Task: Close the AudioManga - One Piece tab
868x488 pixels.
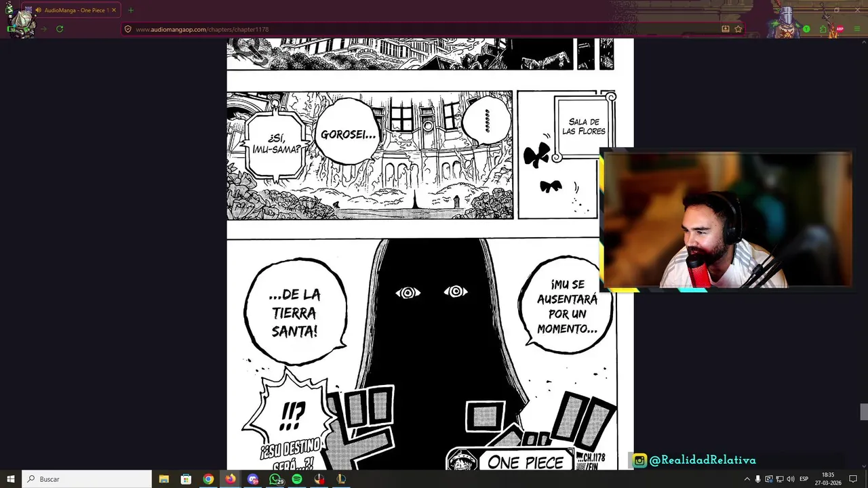Action: click(x=114, y=10)
